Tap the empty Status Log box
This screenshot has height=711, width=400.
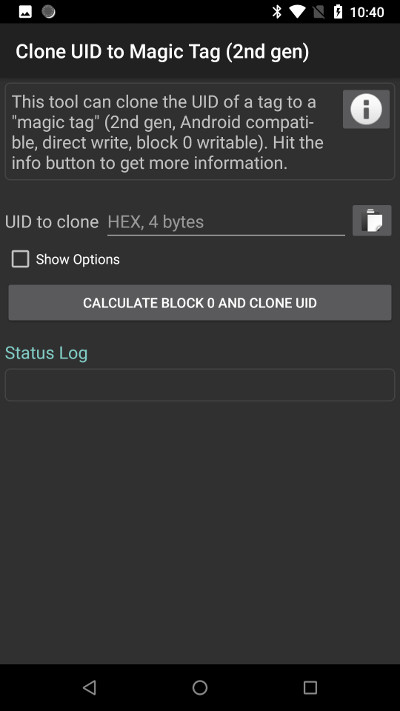[200, 385]
